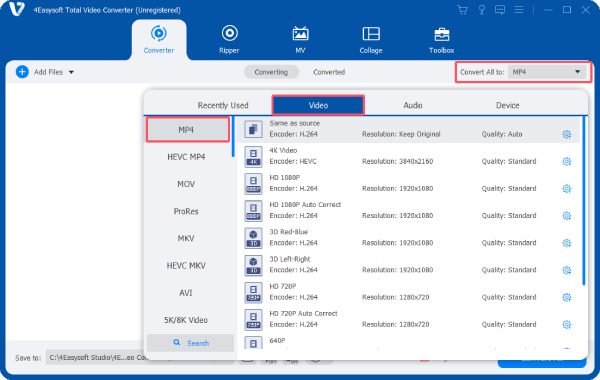Choose MP4 in the format list
The image size is (600, 380).
(x=188, y=130)
